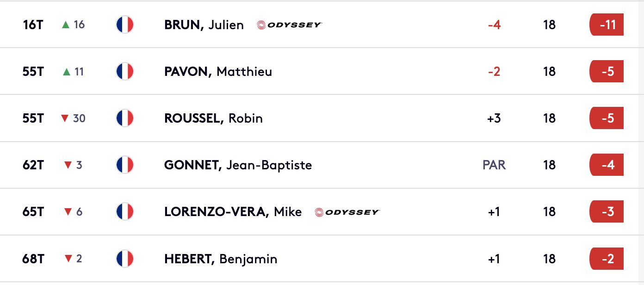The image size is (644, 285).
Task: Click the red -11 total score badge
Action: coord(607,25)
